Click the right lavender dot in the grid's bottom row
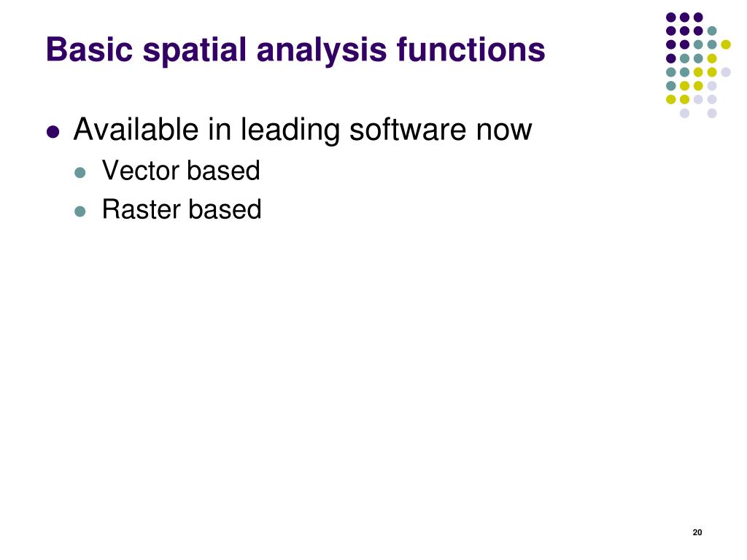 coord(712,113)
